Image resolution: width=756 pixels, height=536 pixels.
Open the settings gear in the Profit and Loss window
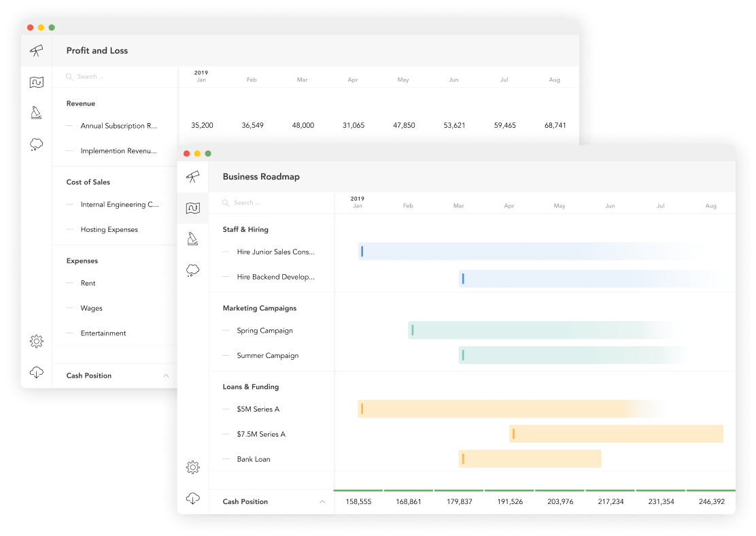point(37,341)
